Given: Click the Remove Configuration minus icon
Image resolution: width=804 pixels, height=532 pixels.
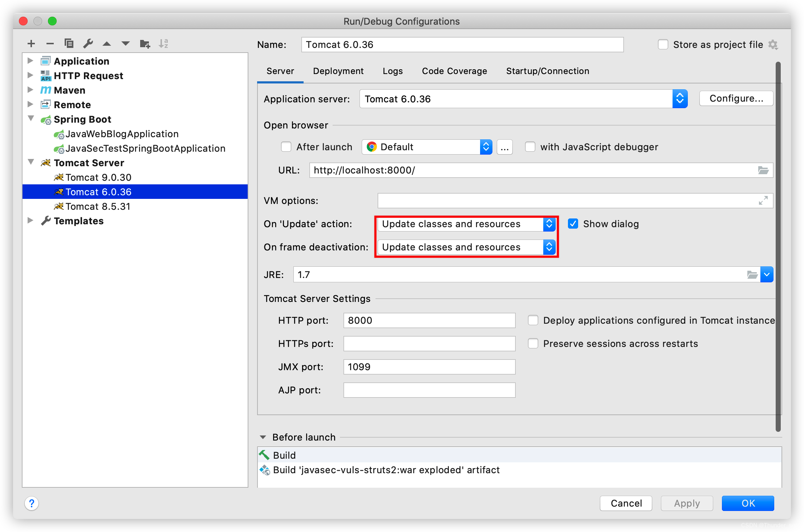Looking at the screenshot, I should 50,44.
